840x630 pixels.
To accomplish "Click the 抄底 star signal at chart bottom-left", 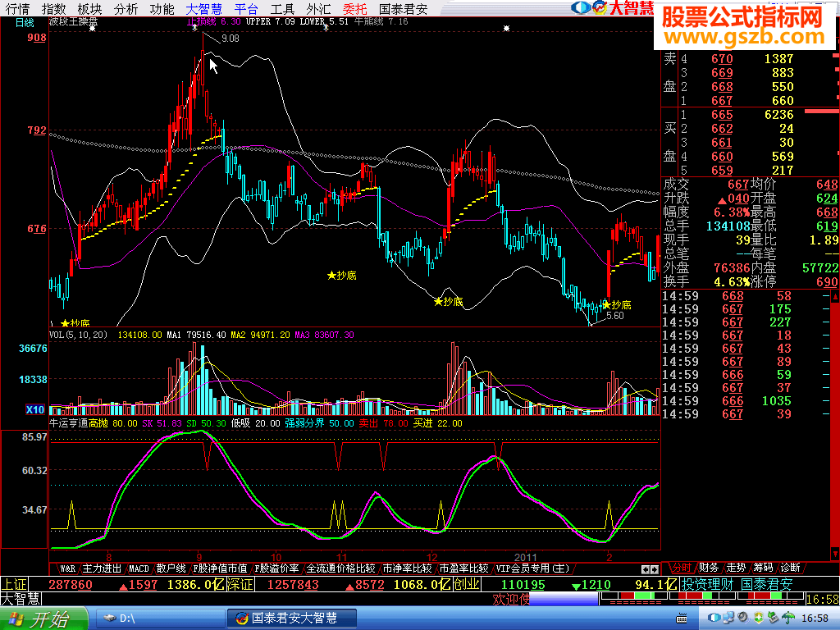I will pos(75,323).
